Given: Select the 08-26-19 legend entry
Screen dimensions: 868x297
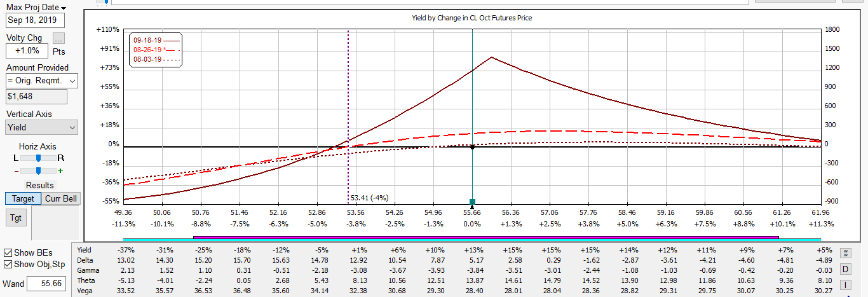Looking at the screenshot, I should click(x=156, y=50).
